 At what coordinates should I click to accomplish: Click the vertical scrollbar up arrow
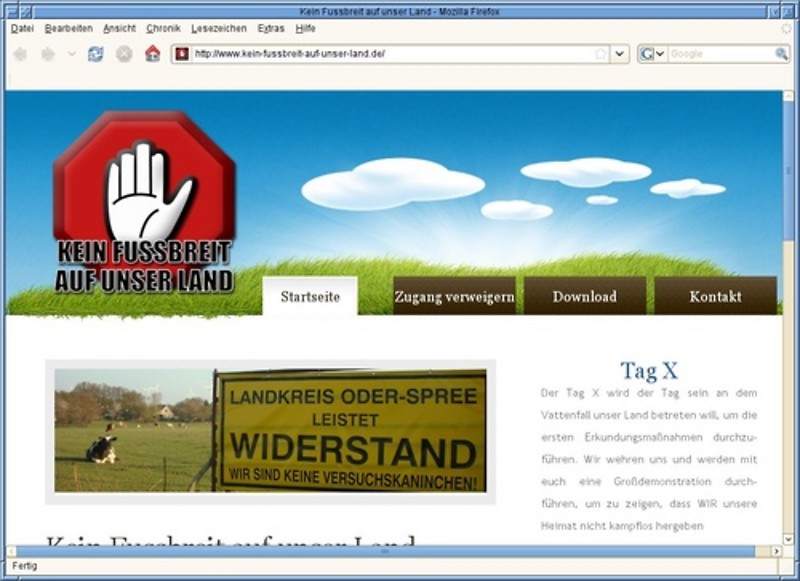(788, 95)
